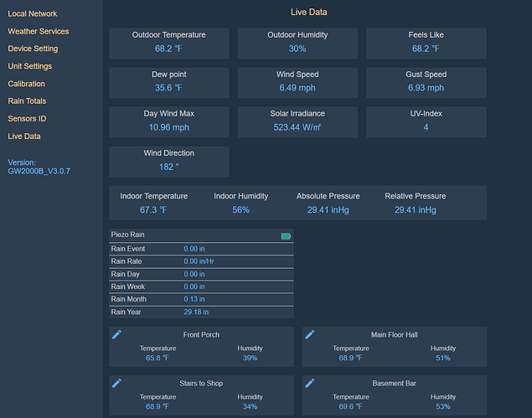
Task: Select Unit Settings from the sidebar
Action: pyautogui.click(x=30, y=66)
